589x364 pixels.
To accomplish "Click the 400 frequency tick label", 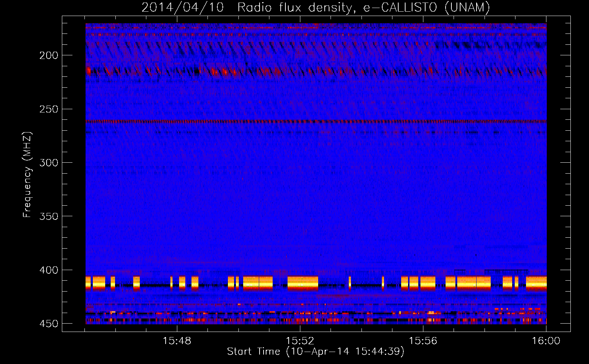I will (49, 270).
